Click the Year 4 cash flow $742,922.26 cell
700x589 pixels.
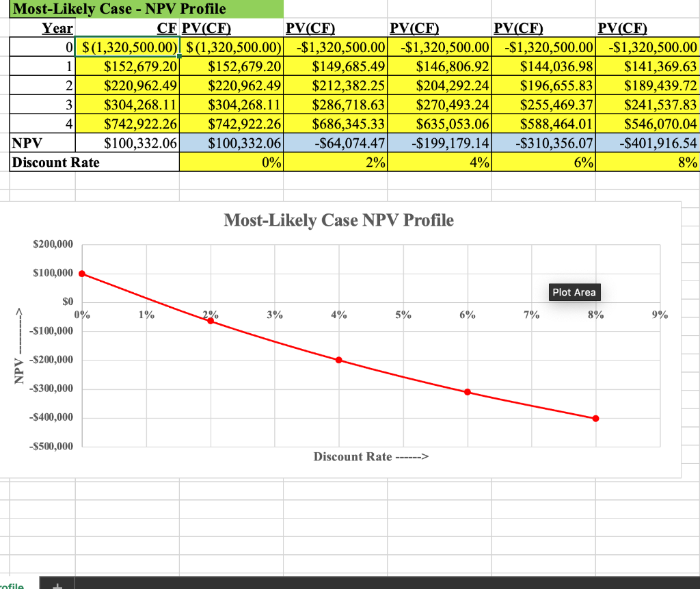click(x=127, y=125)
